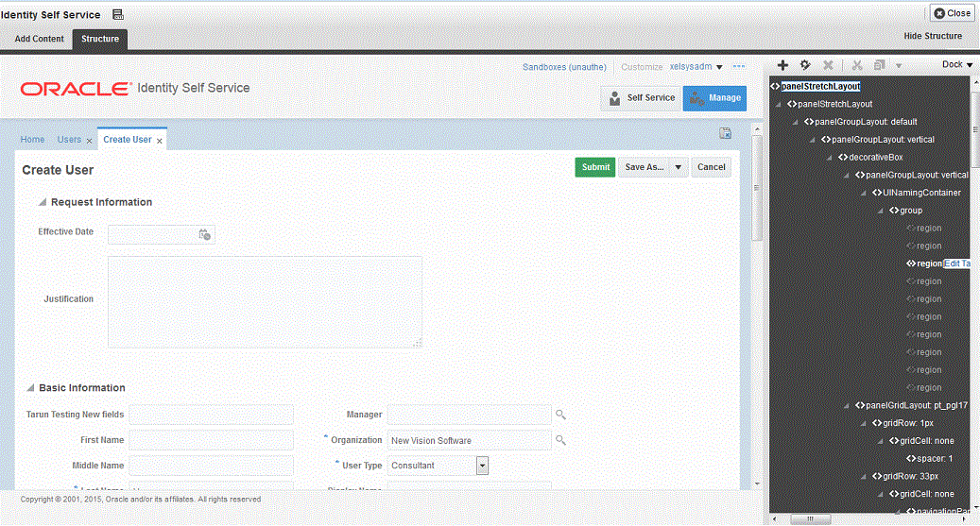Click the Customize link

(x=642, y=67)
